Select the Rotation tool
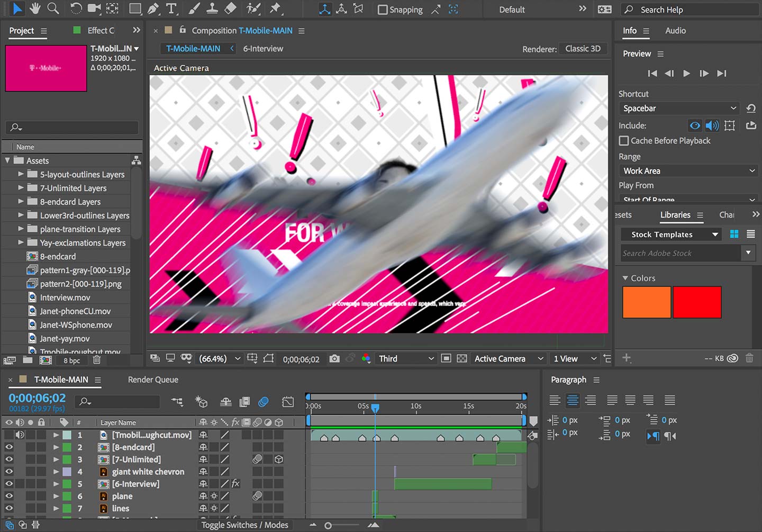The width and height of the screenshot is (762, 532). point(76,8)
